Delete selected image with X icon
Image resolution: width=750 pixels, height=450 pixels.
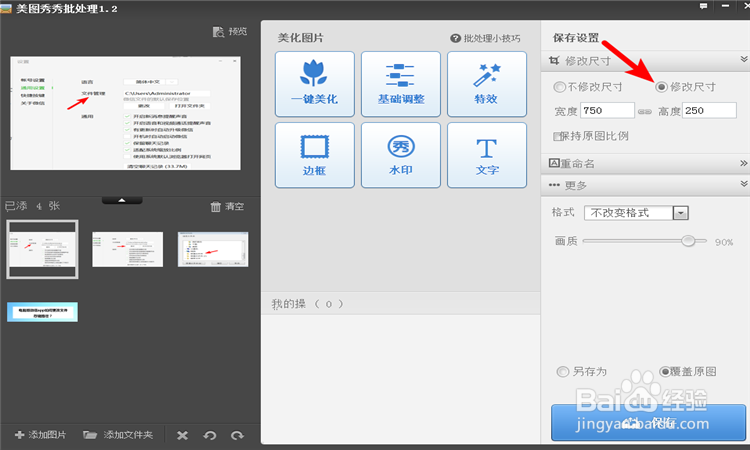(182, 435)
